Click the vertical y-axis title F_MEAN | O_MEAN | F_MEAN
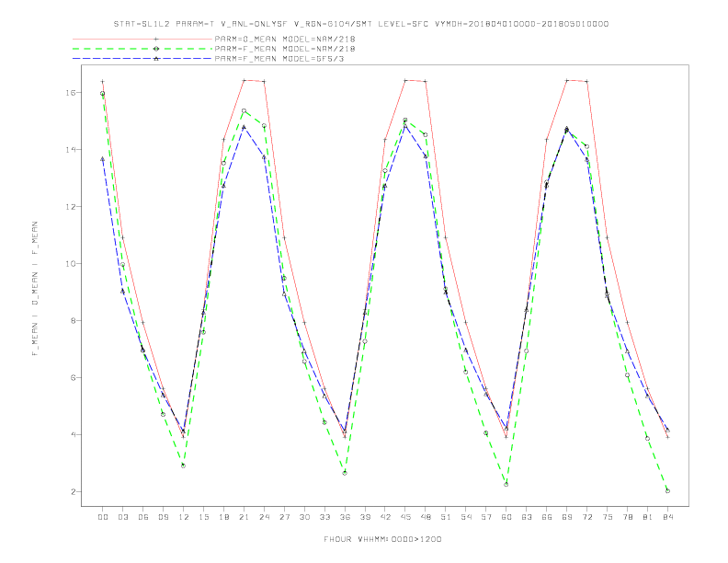728x563 pixels. (35, 289)
